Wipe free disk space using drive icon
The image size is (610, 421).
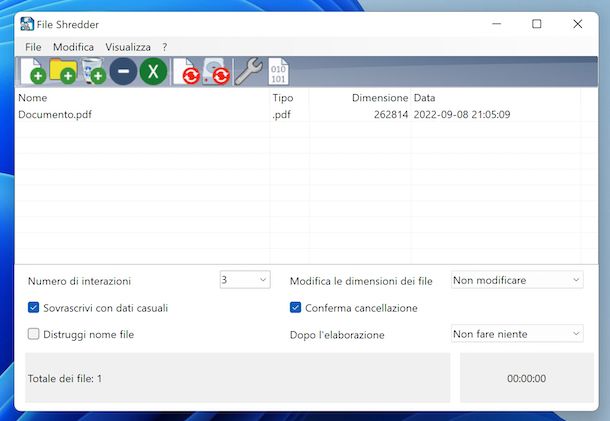[216, 71]
